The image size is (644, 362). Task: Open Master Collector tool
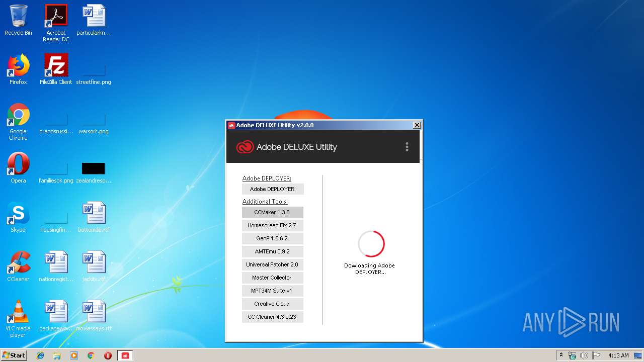[x=272, y=278]
